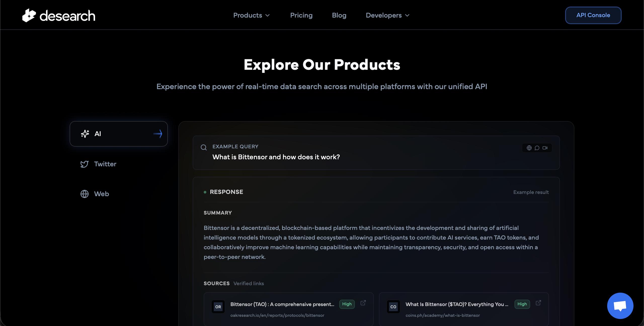644x326 pixels.
Task: Click the API Console button
Action: click(x=593, y=15)
